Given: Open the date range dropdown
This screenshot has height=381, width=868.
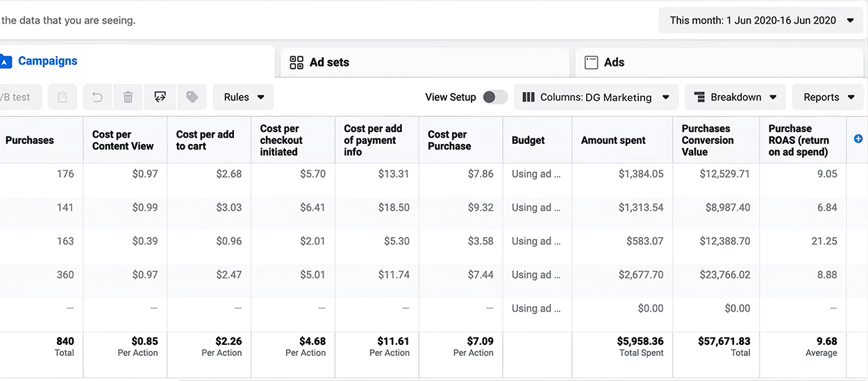Looking at the screenshot, I should point(761,21).
